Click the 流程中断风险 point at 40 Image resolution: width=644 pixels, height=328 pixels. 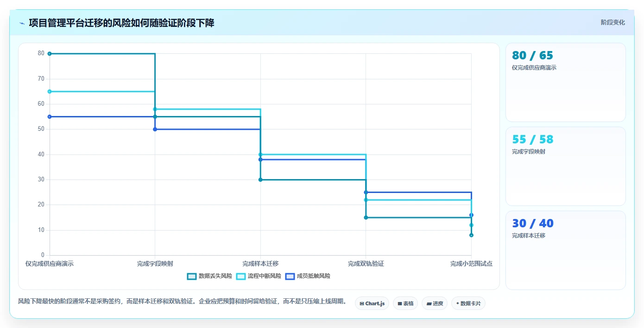(260, 154)
